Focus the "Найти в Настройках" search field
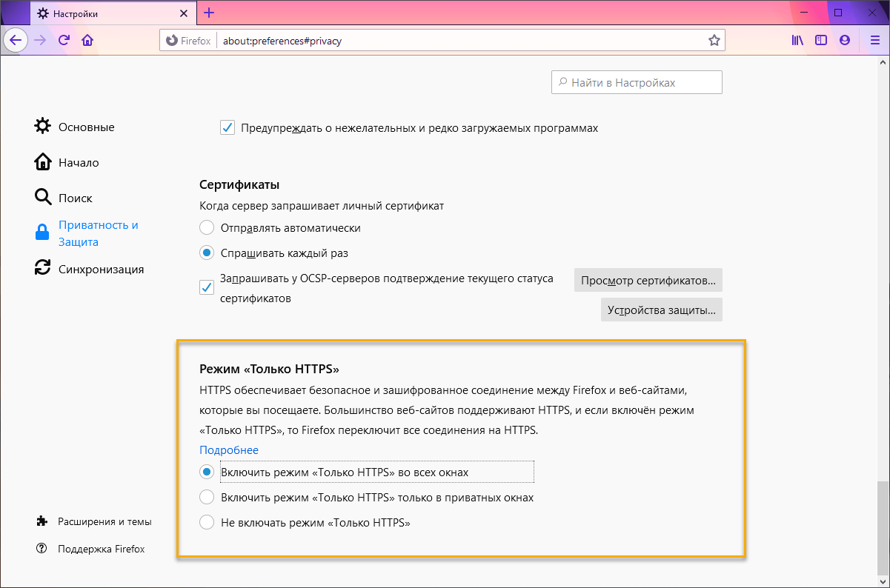Viewport: 890px width, 588px height. pyautogui.click(x=637, y=83)
